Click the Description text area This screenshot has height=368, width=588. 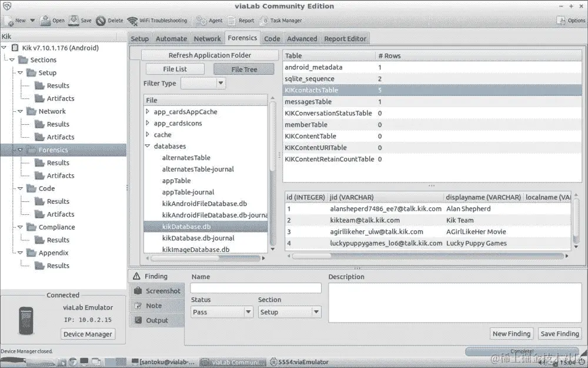pyautogui.click(x=455, y=303)
